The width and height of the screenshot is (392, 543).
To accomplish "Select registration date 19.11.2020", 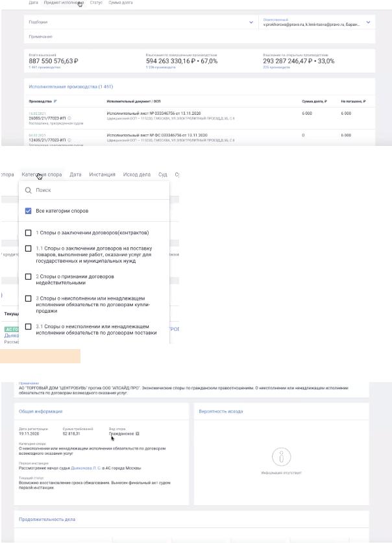I will (x=29, y=433).
